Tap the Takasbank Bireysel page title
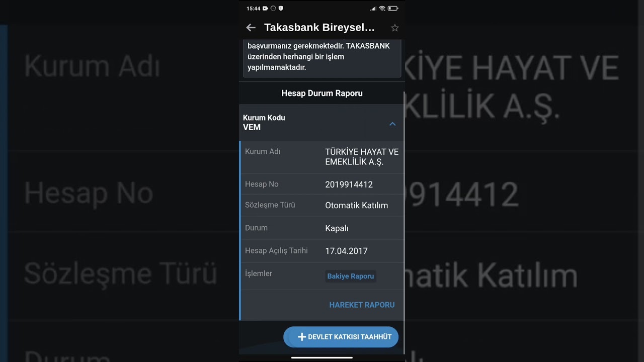 (319, 28)
